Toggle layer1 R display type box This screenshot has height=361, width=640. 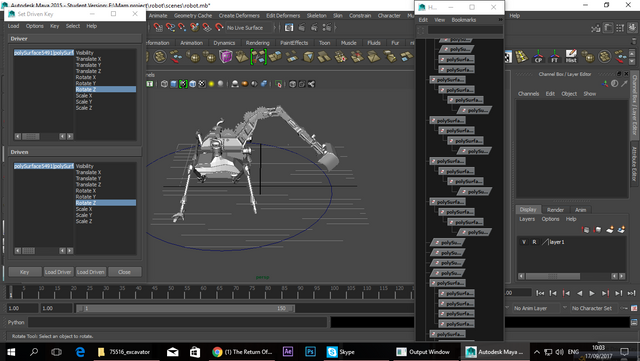click(534, 242)
